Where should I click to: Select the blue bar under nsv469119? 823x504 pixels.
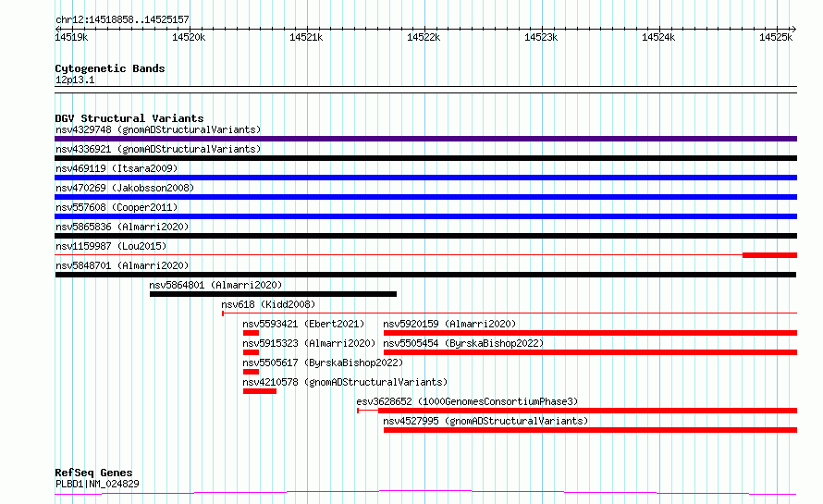(425, 178)
